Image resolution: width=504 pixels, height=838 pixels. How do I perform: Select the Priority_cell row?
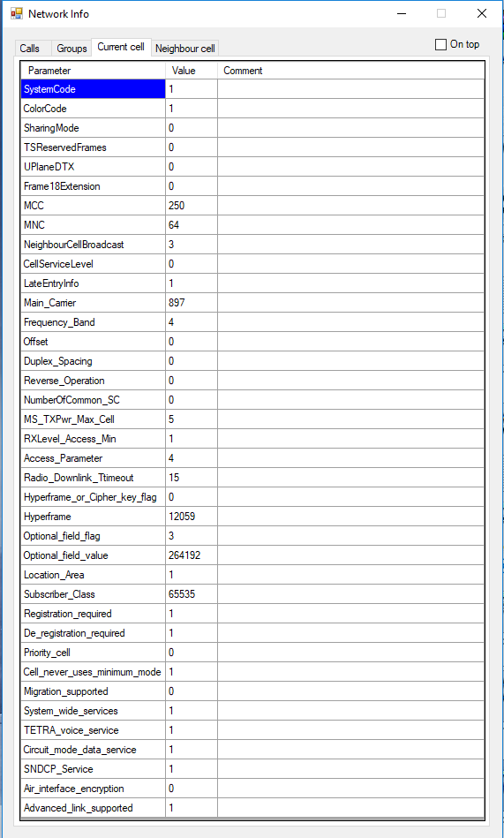tap(252, 653)
